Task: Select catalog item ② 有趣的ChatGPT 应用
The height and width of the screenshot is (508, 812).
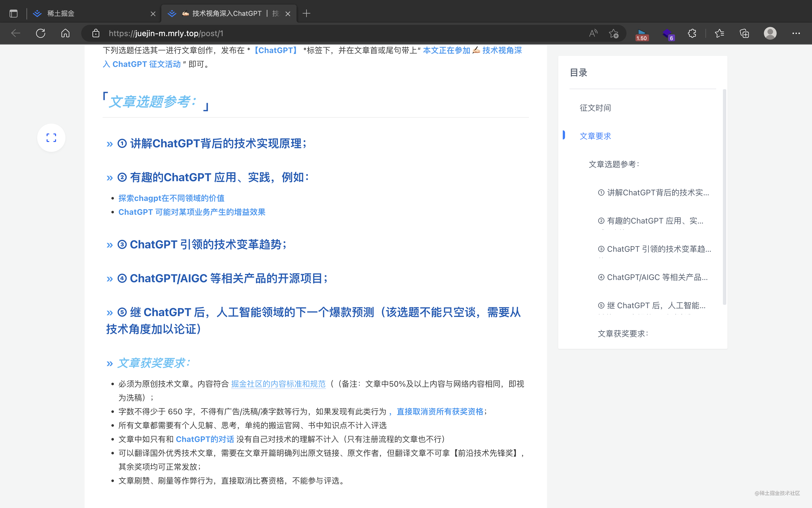Action: [651, 221]
